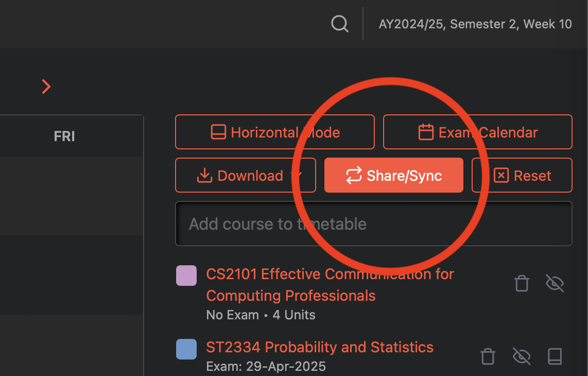Click the Share/Sync button

click(394, 175)
